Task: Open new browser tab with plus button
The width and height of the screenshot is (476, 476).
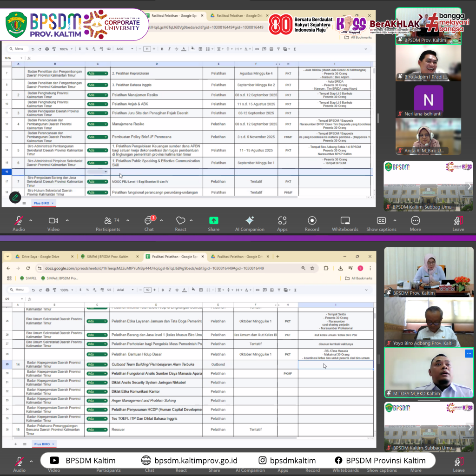Action: tap(278, 257)
